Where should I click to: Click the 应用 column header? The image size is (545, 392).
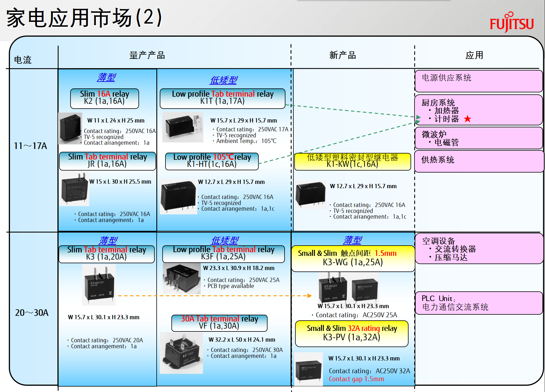pyautogui.click(x=474, y=55)
